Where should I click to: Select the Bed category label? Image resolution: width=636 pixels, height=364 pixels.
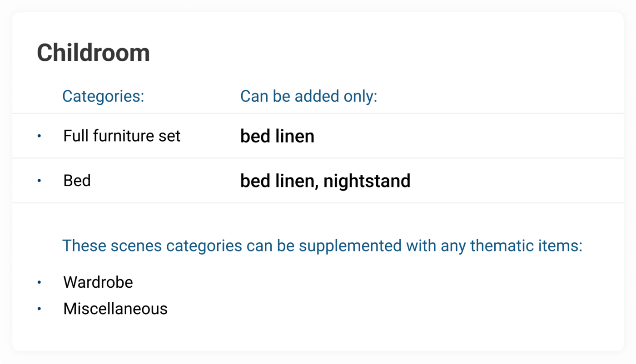click(77, 181)
